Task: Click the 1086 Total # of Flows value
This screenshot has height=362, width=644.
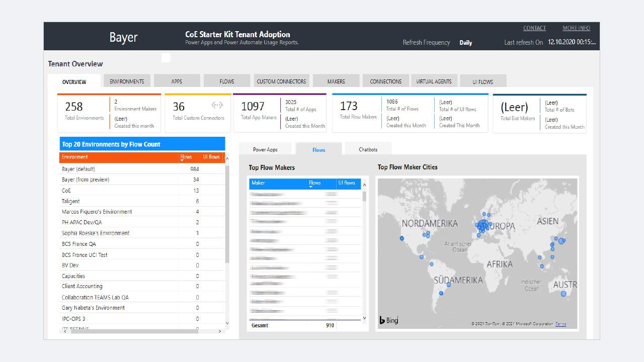Action: (392, 102)
